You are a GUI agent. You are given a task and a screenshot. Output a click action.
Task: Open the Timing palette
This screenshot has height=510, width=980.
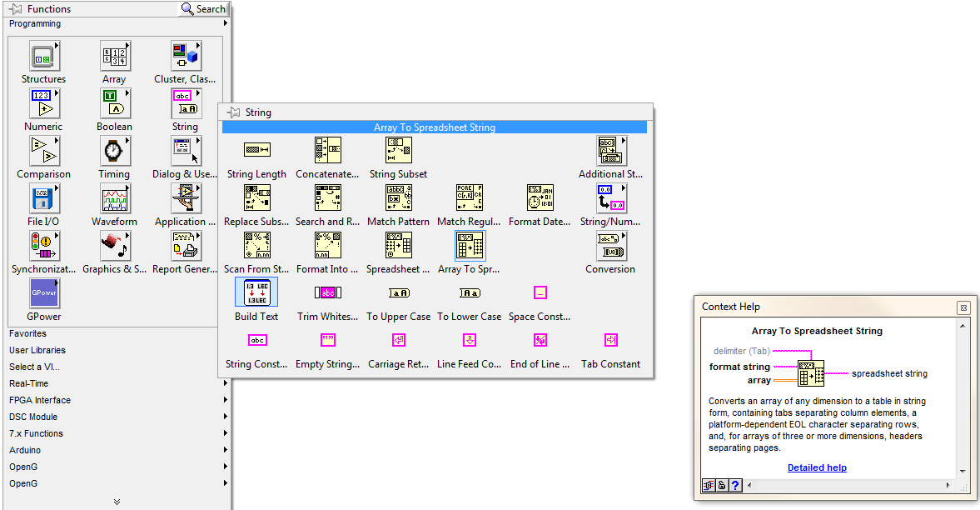(114, 152)
